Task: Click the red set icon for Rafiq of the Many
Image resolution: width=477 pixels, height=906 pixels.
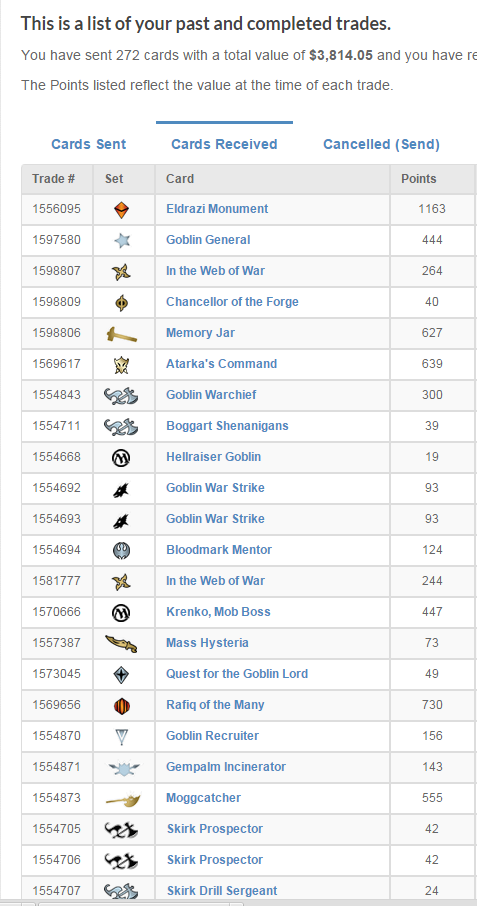Action: click(122, 706)
